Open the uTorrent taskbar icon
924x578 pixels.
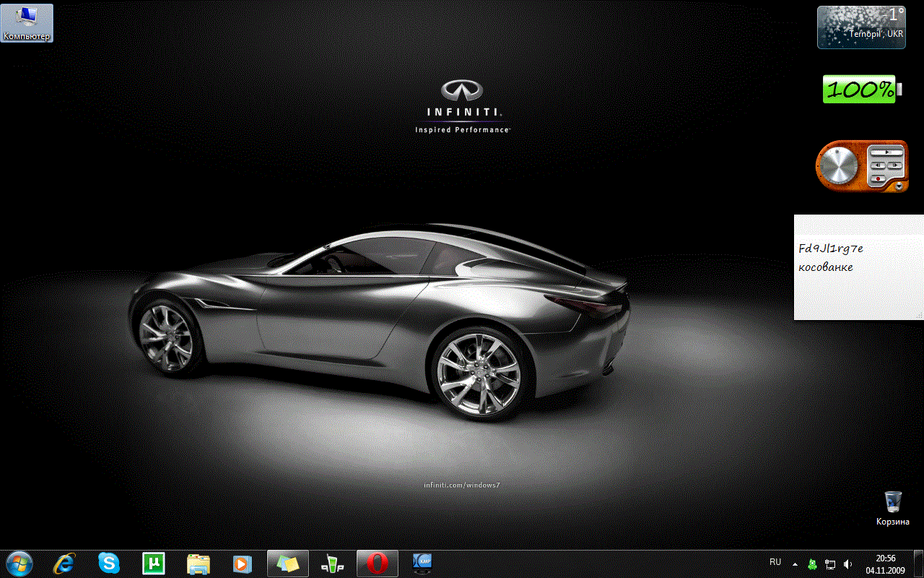154,563
